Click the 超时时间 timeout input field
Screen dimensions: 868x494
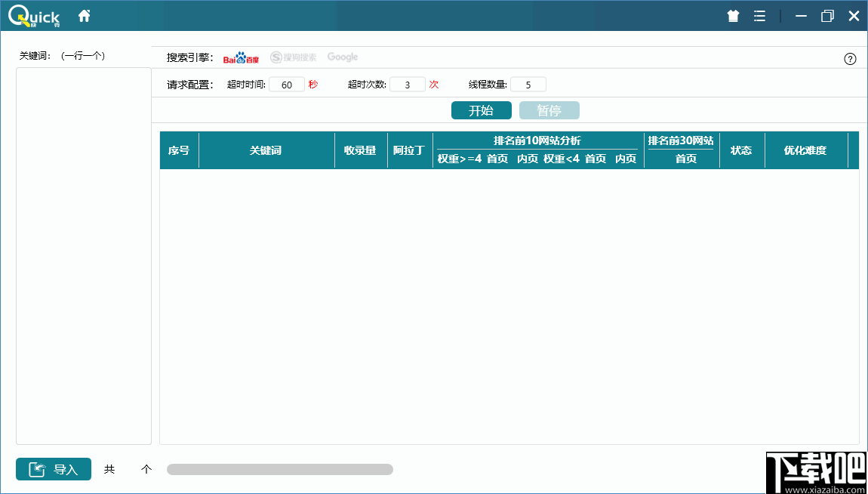click(x=286, y=84)
